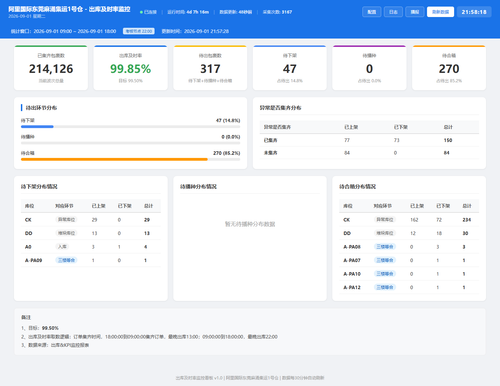The height and width of the screenshot is (386, 500).
Task: Click the 入库 tag in the A0 row
Action: (62, 247)
